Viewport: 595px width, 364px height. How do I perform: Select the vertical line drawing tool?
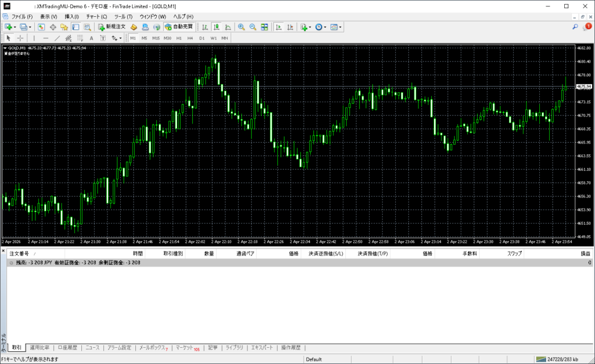(x=34, y=38)
